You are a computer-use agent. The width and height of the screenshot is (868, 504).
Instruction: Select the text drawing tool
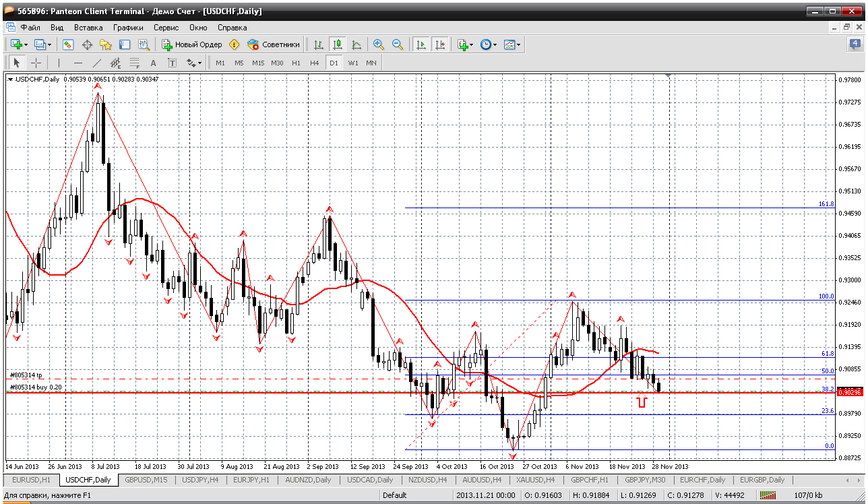[154, 63]
